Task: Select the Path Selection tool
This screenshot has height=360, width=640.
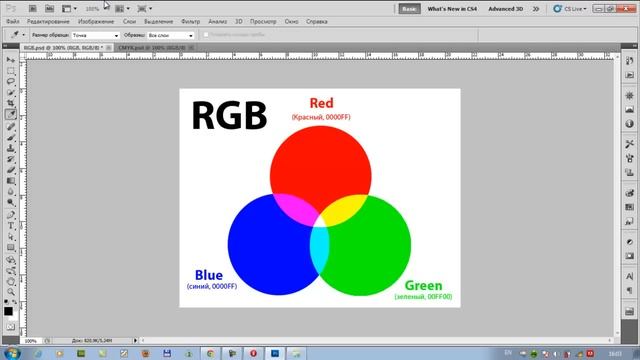Action: pyautogui.click(x=11, y=237)
